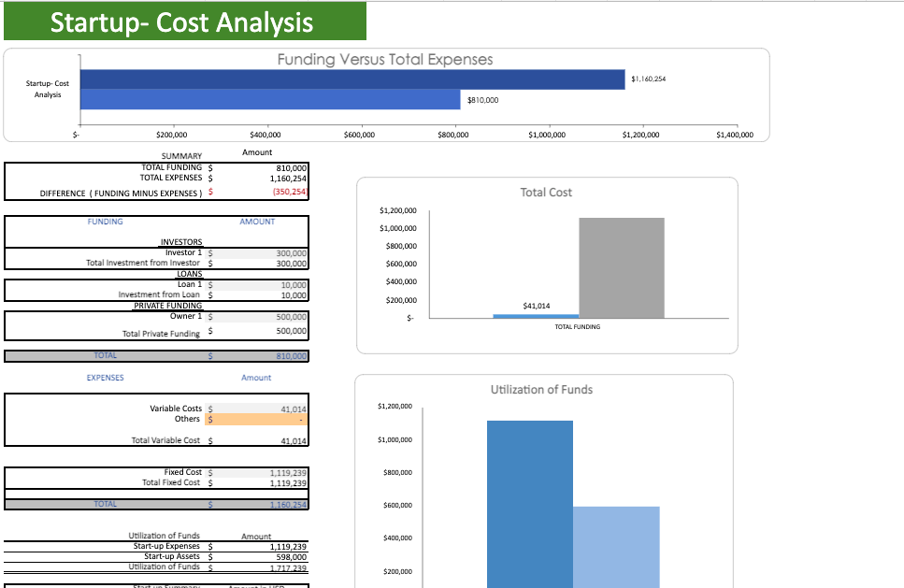904x588 pixels.
Task: Select the green Startup- Cost Analysis title banner
Action: click(x=184, y=20)
